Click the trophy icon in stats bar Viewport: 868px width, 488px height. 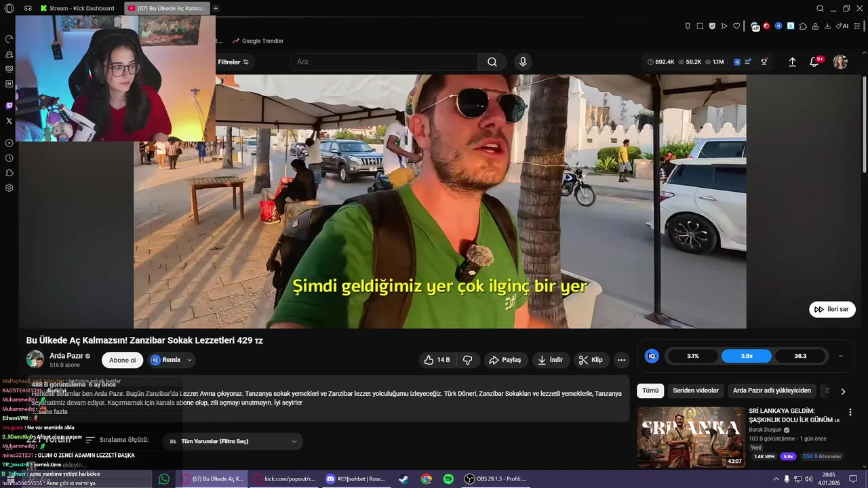764,62
